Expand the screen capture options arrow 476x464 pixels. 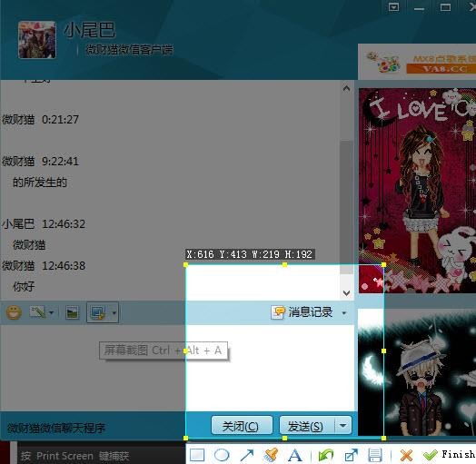coord(114,312)
